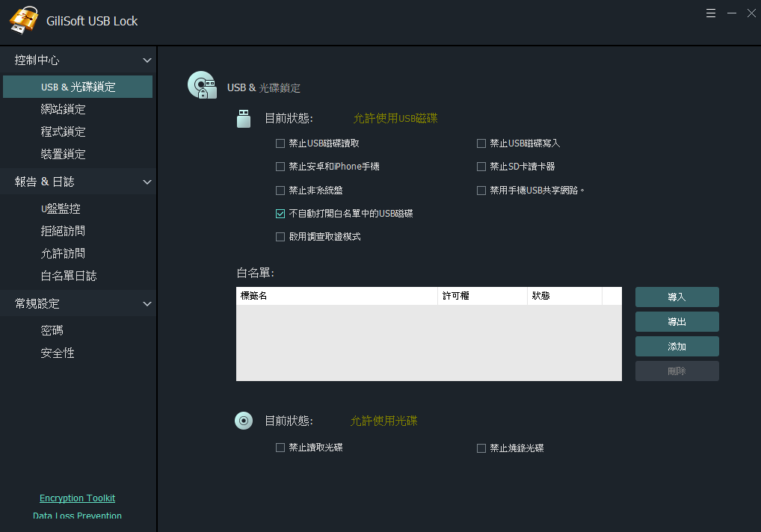
Task: Enable 禁止SD卡讀卡器 checkbox
Action: [x=481, y=167]
